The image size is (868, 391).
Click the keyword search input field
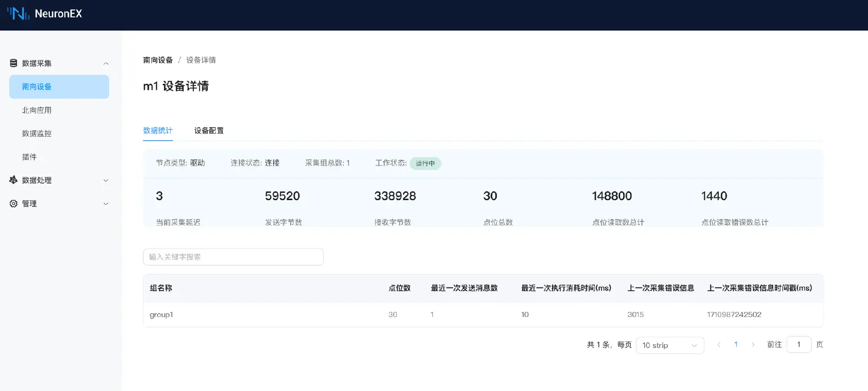[x=233, y=257]
